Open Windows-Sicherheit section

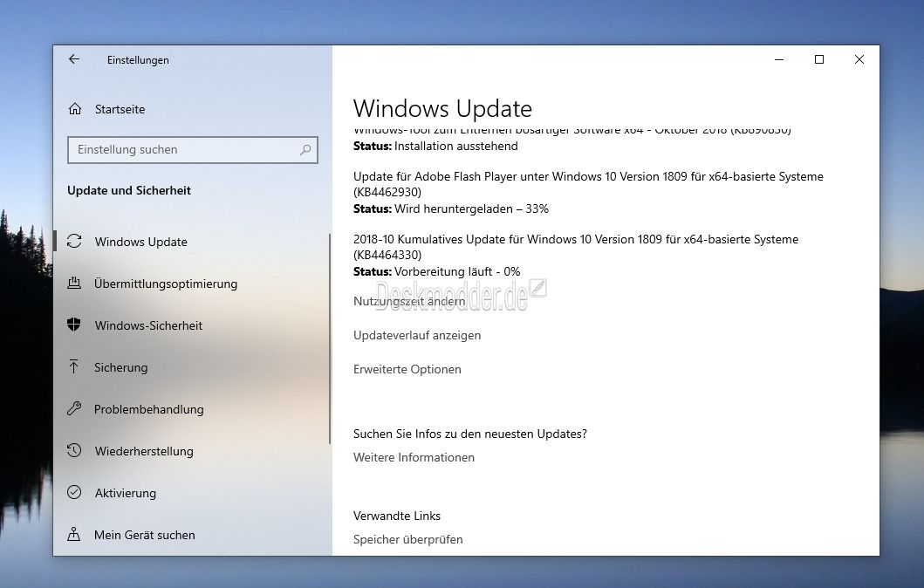point(148,325)
